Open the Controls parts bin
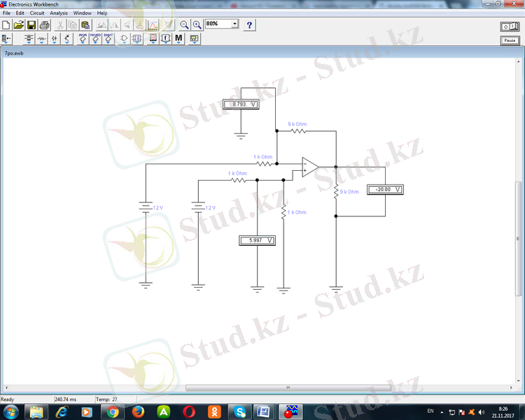Screen dimensions: 525x420 (x=166, y=39)
